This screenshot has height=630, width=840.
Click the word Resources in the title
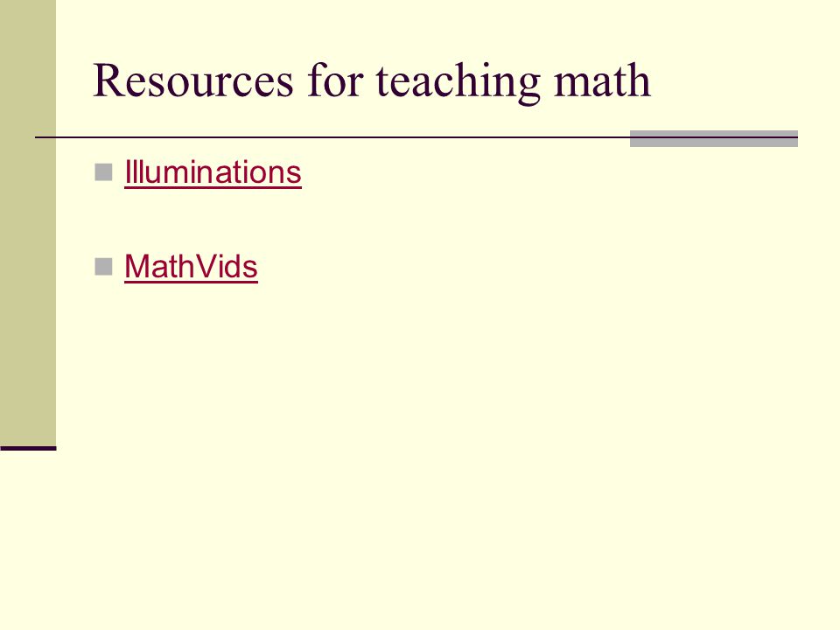click(193, 80)
